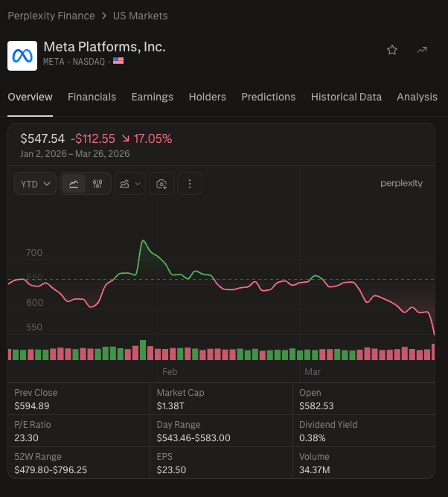Click the Dividend Yield value 0.38%
The image size is (448, 497).
click(x=313, y=437)
